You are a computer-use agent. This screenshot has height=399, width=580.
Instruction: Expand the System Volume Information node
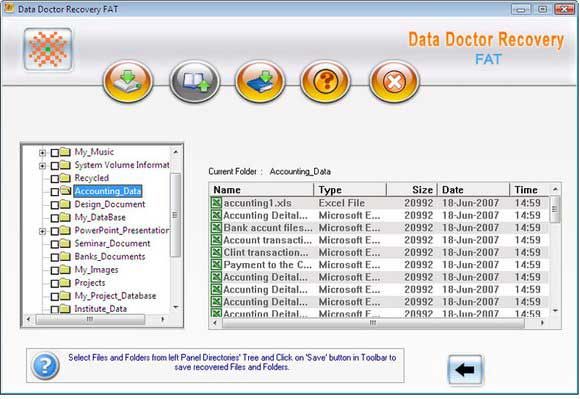[x=43, y=166]
